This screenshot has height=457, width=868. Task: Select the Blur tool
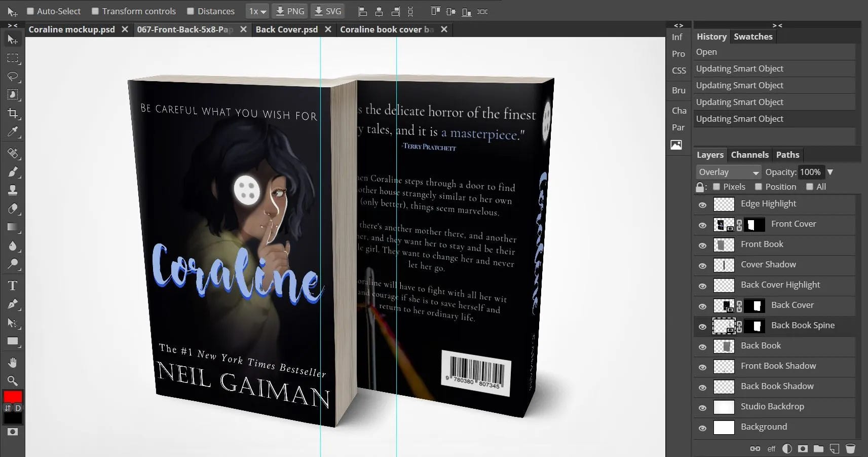[x=13, y=246]
